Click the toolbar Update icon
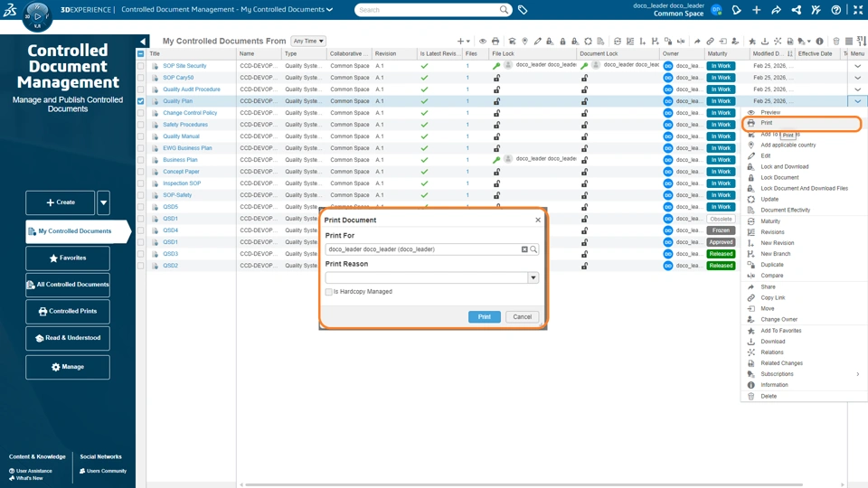The image size is (868, 488). [588, 41]
